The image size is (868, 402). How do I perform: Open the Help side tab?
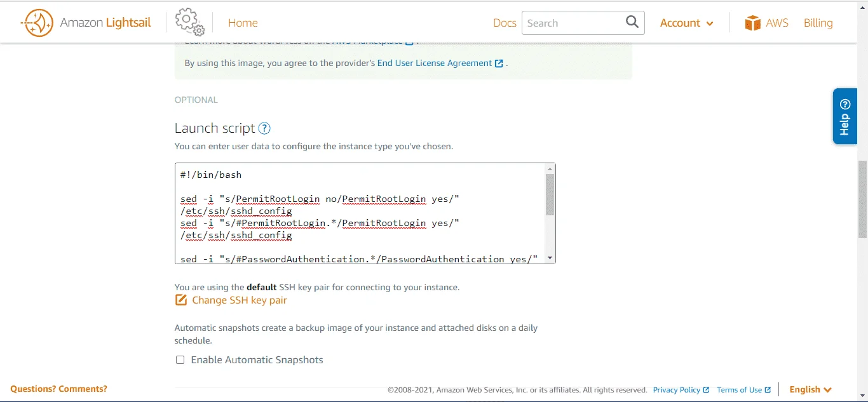tap(845, 116)
